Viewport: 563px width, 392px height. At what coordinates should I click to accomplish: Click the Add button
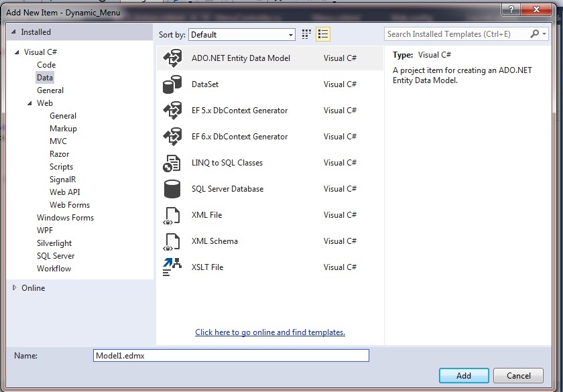click(x=464, y=375)
